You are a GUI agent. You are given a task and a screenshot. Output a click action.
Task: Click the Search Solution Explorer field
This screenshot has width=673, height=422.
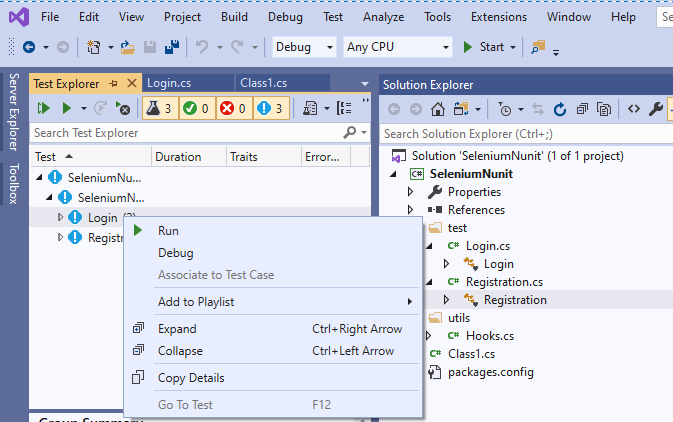coord(520,133)
